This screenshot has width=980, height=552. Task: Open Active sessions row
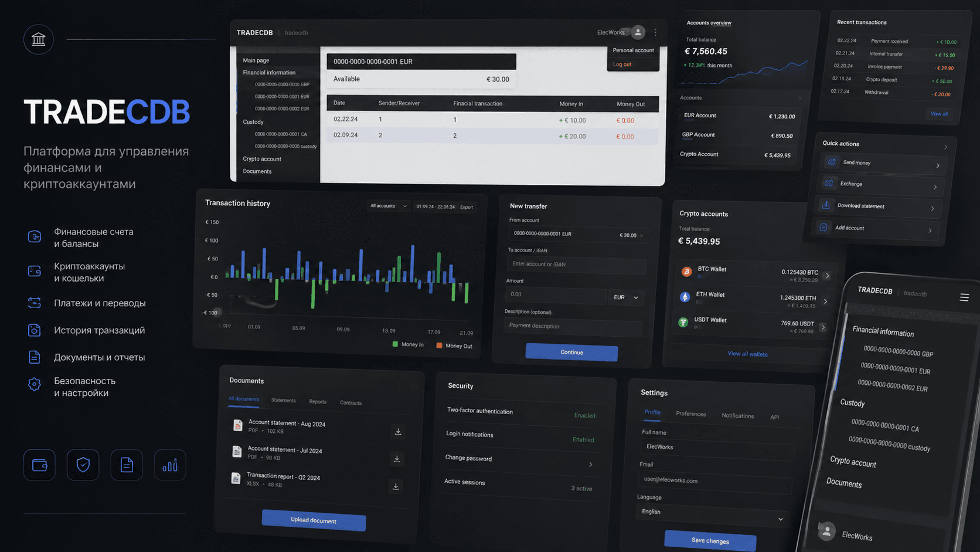[x=518, y=485]
